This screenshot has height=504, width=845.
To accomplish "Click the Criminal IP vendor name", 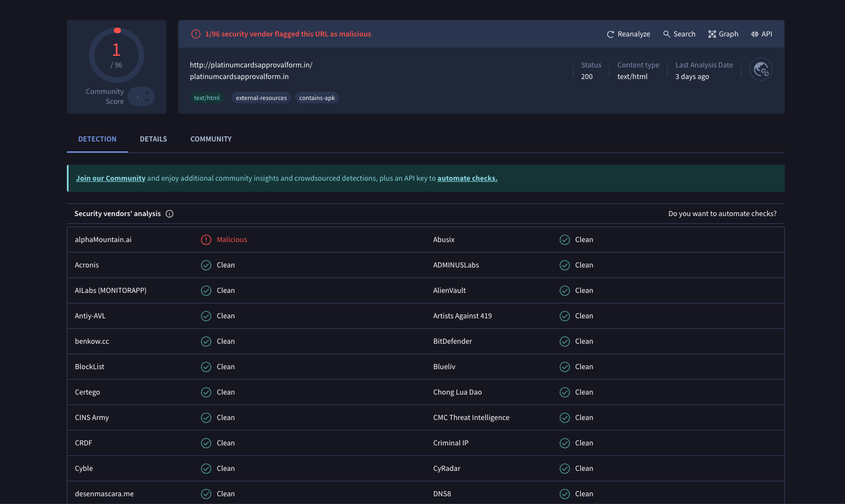I will pos(451,443).
